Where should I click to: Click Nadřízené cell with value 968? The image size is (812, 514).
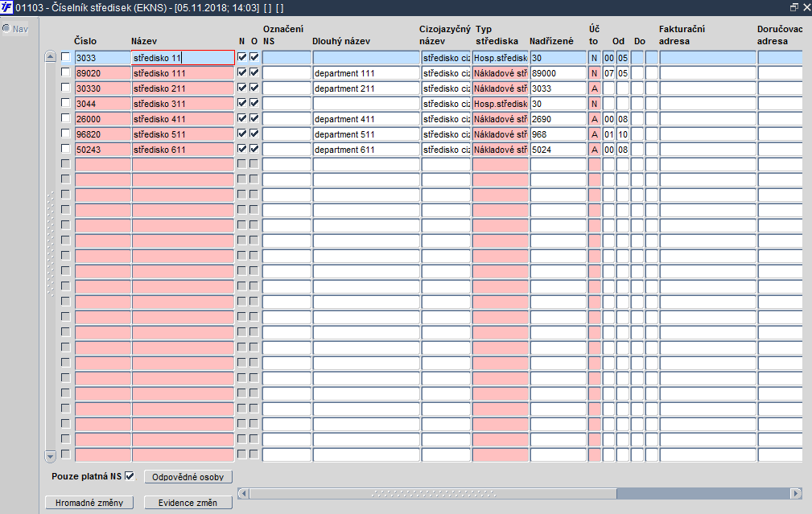559,134
